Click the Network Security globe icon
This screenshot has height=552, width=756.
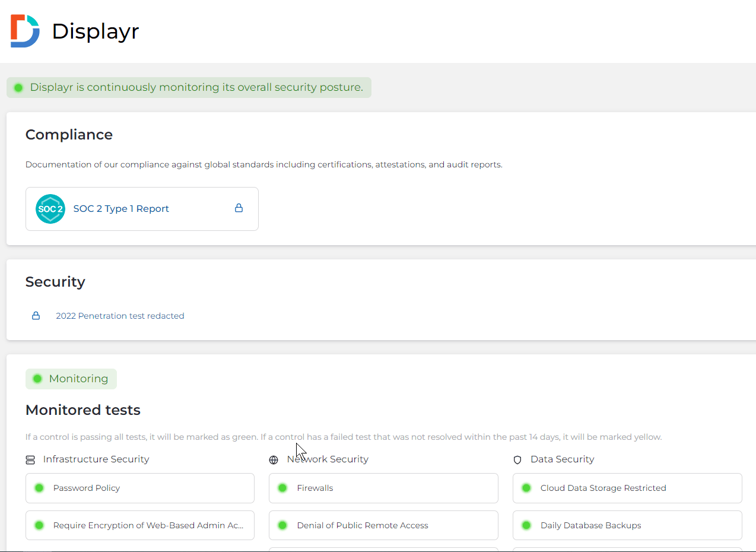(x=274, y=460)
